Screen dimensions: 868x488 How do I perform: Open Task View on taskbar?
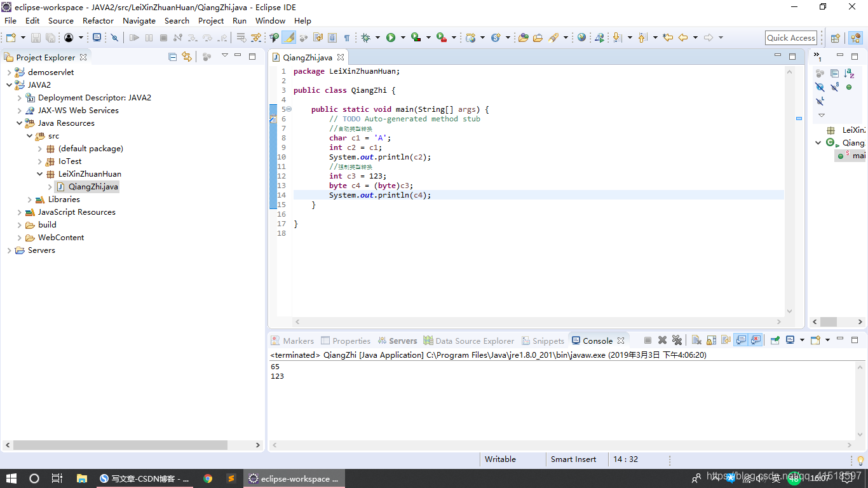tap(57, 478)
